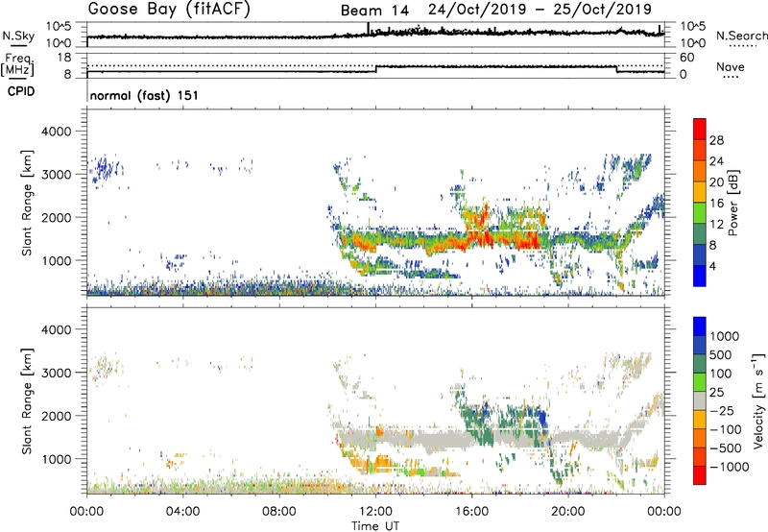
Task: Click the blue high-velocity patch near 19:00
Action: tap(540, 418)
